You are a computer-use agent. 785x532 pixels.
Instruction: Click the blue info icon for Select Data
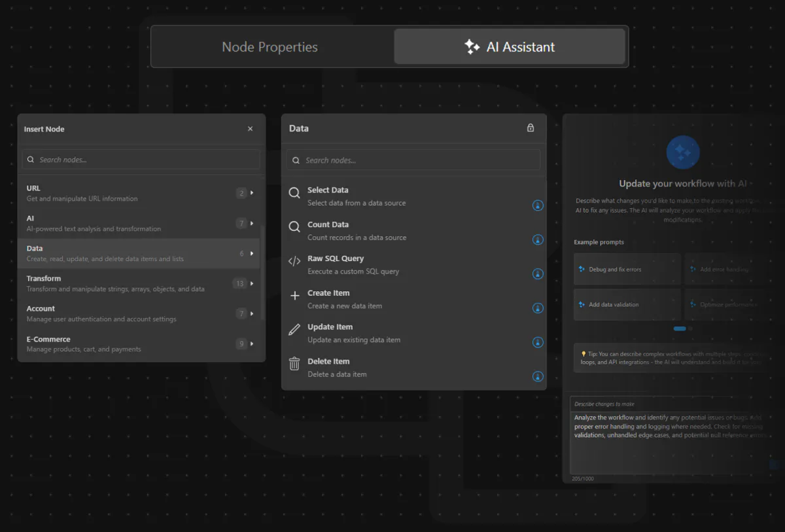pyautogui.click(x=538, y=205)
